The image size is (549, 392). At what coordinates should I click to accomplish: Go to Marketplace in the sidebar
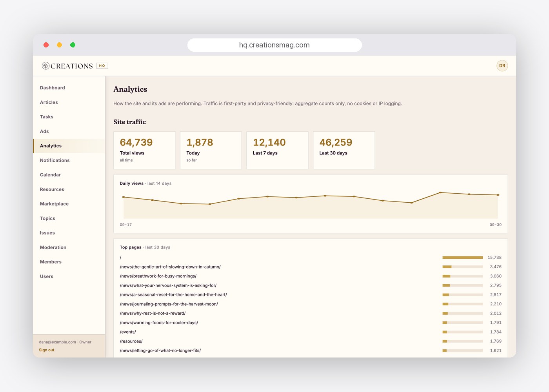[x=69, y=204]
